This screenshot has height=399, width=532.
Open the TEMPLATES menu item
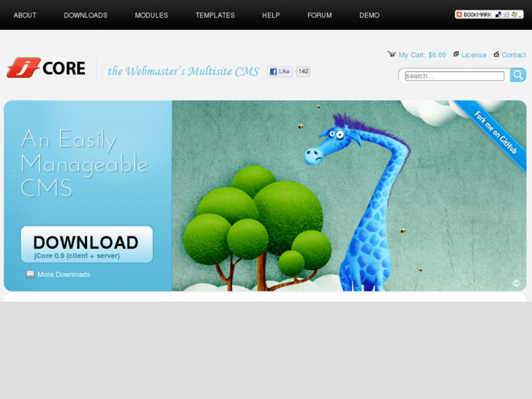coord(215,15)
